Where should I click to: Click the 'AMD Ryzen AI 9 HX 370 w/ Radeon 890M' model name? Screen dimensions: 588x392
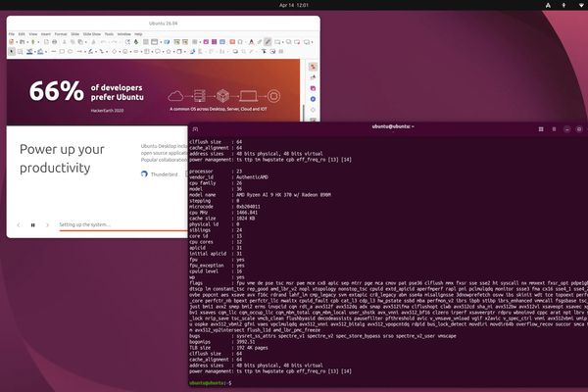pyautogui.click(x=283, y=195)
